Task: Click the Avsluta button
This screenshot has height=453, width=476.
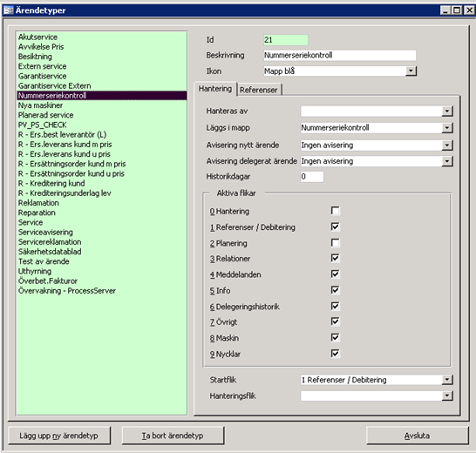Action: point(417,436)
